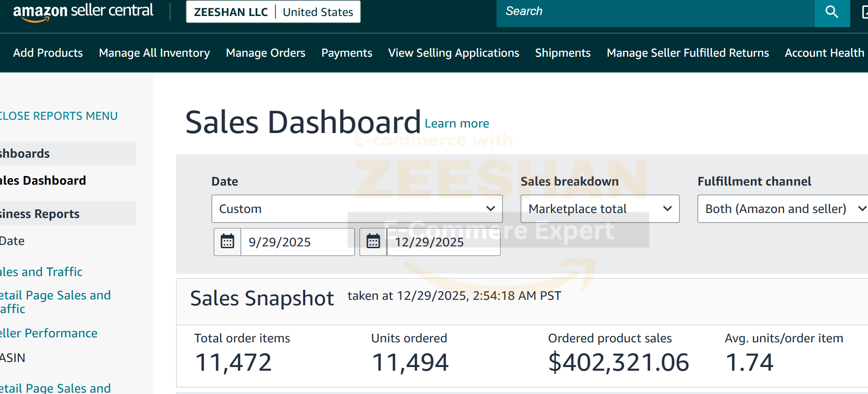Go to the Shipments page
Screen dimensions: 868x394
563,53
